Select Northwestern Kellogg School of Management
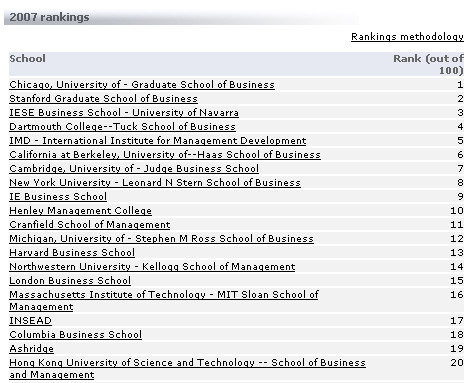This screenshot has height=383, width=473. click(152, 267)
